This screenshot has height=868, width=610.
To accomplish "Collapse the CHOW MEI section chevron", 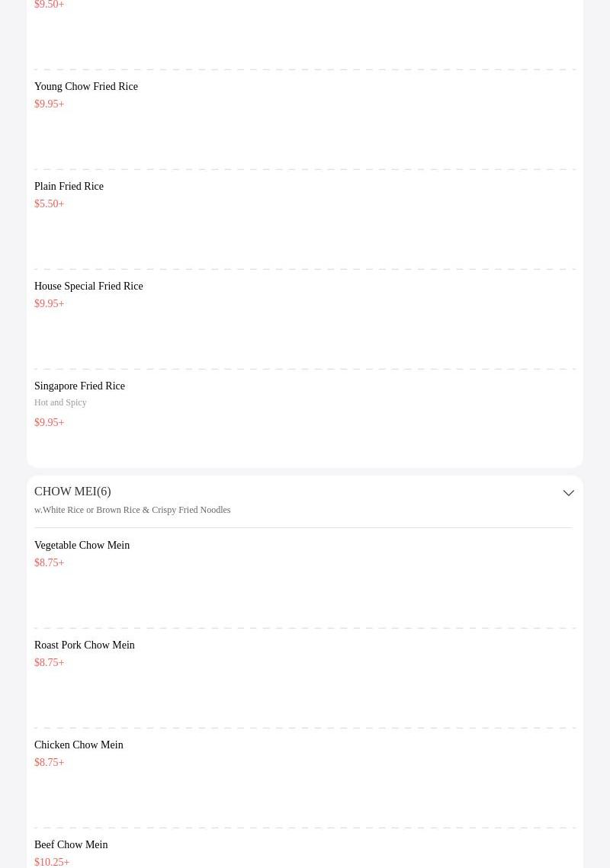I will 569,492.
